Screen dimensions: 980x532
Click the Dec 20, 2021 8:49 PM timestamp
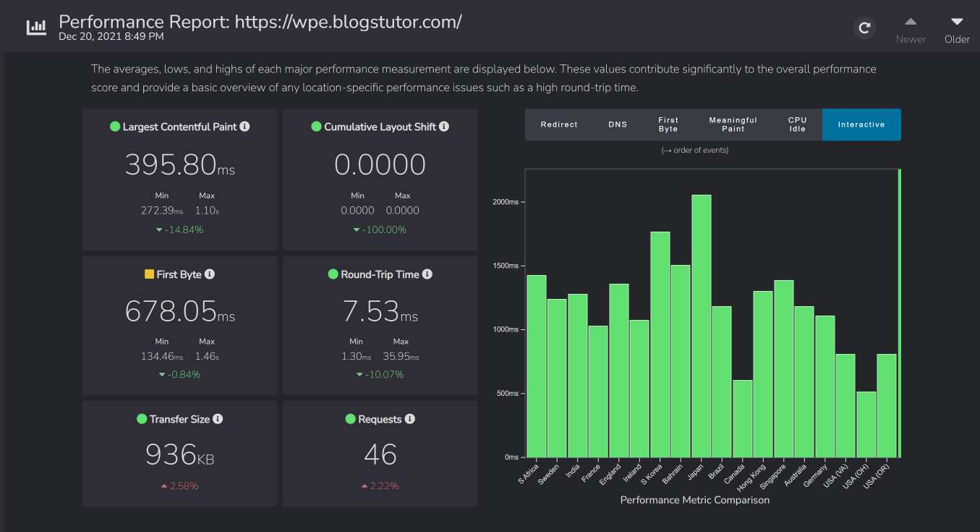coord(111,36)
